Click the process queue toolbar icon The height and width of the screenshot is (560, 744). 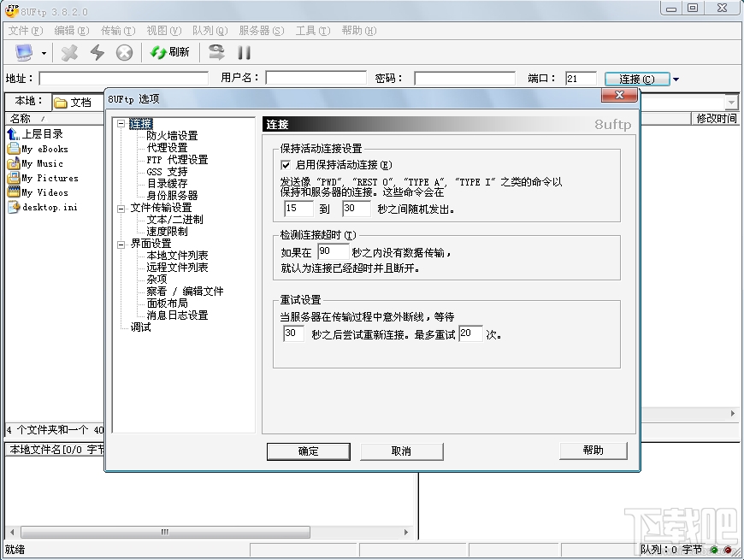216,52
